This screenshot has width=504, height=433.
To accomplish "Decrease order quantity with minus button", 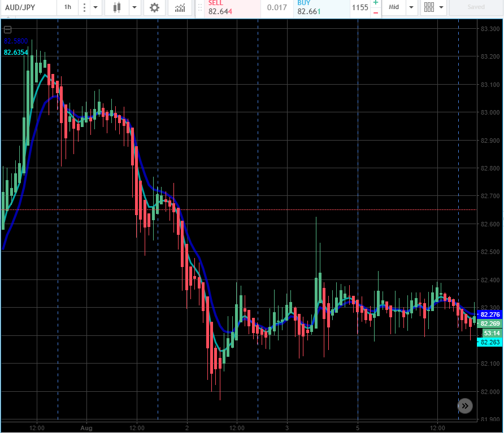I will click(376, 12).
